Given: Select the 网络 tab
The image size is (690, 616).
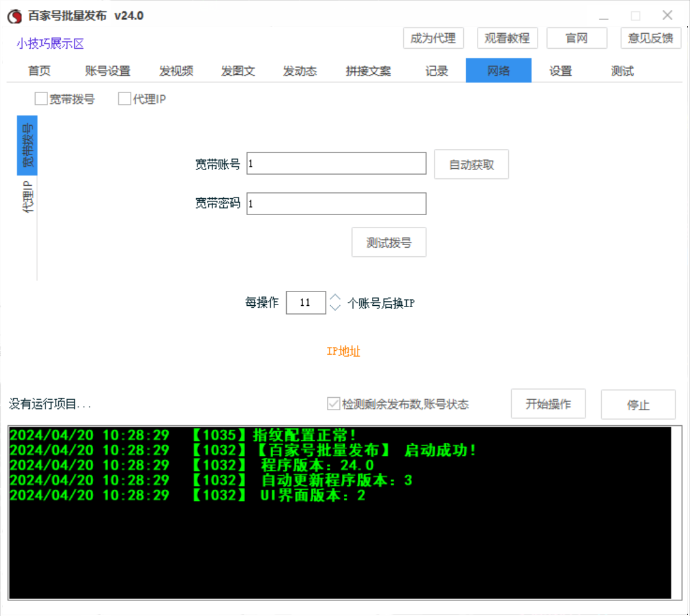Looking at the screenshot, I should click(499, 71).
